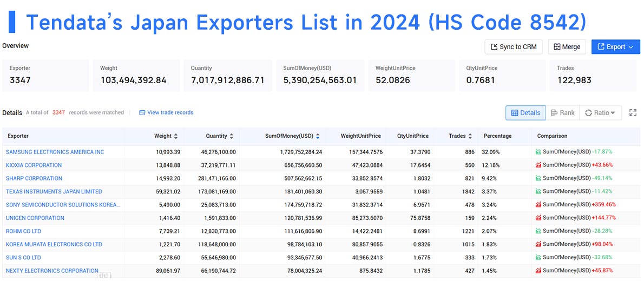
Task: Click the quantity 281,471,166.00 cell
Action: pos(216,178)
